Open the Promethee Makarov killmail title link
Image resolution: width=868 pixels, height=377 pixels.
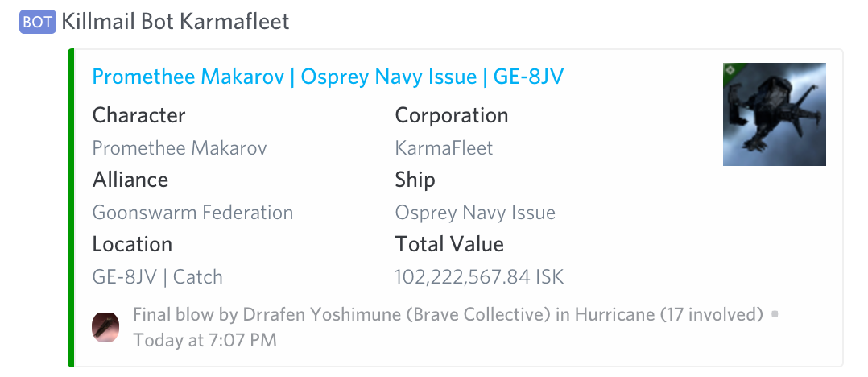click(328, 77)
